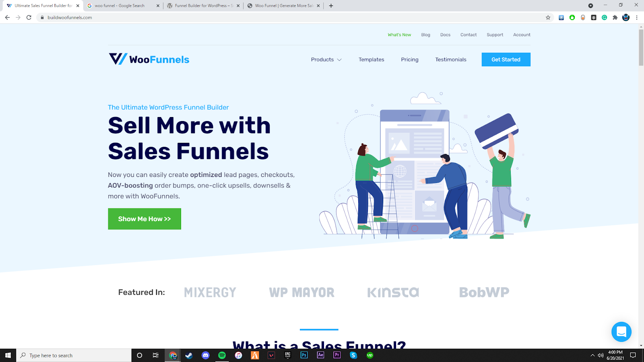The height and width of the screenshot is (362, 644).
Task: Open the volume control in system tray
Action: pyautogui.click(x=601, y=355)
